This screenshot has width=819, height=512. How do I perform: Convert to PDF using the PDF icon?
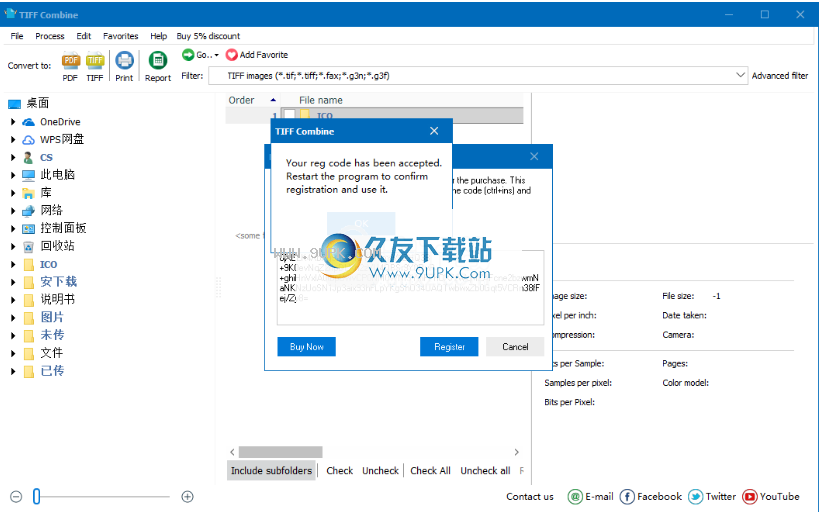71,62
